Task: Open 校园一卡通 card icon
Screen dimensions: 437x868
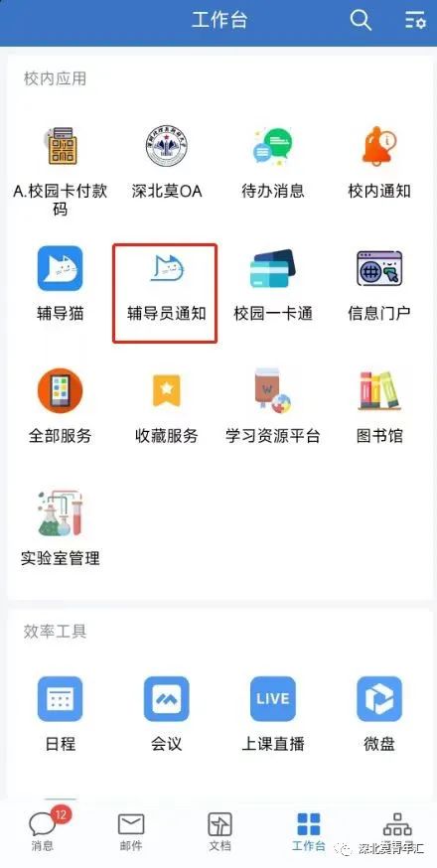Action: tap(272, 269)
